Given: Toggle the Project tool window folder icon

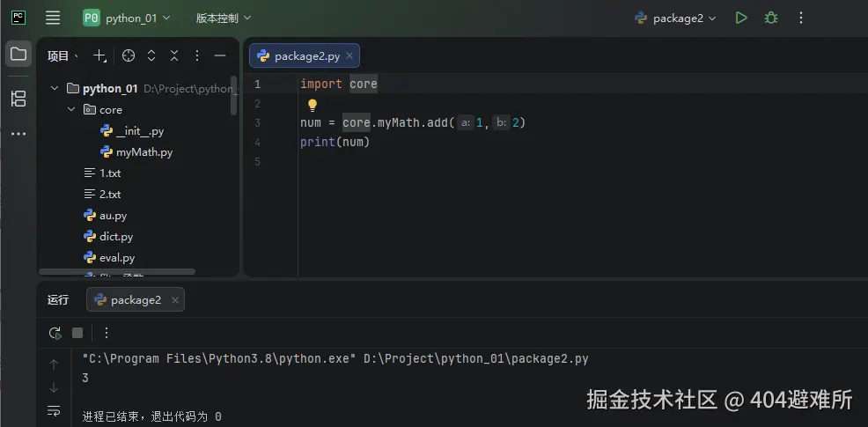Looking at the screenshot, I should 18,55.
